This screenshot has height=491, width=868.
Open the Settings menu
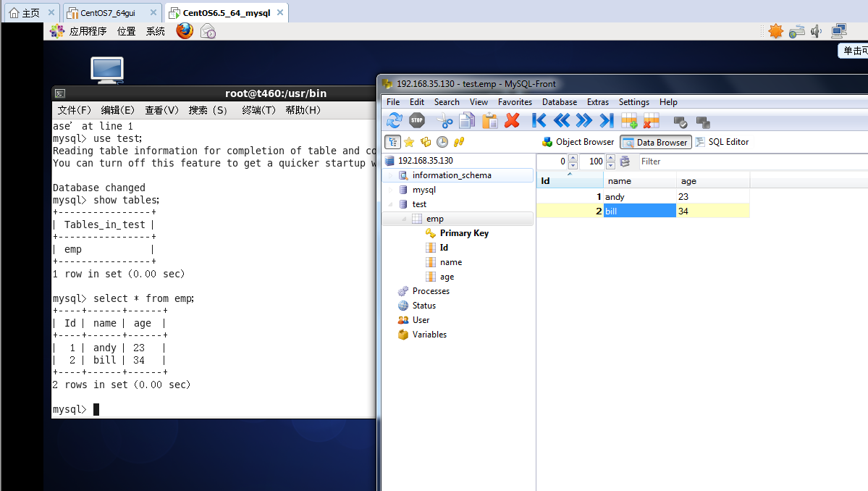pos(634,102)
